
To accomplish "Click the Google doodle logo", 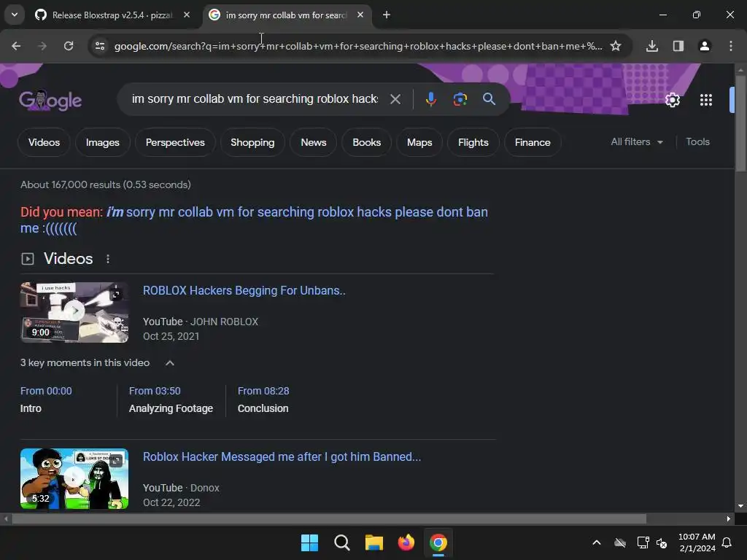I will coord(50,100).
